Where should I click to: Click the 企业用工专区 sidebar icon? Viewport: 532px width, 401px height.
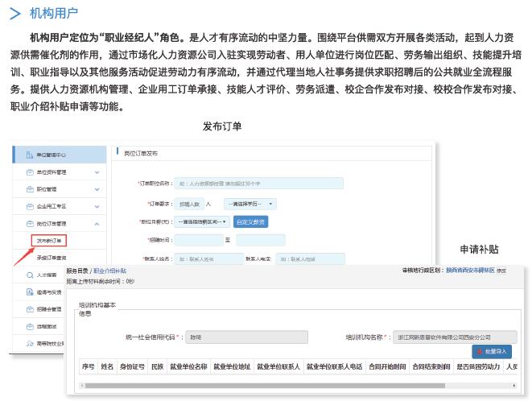click(x=29, y=206)
